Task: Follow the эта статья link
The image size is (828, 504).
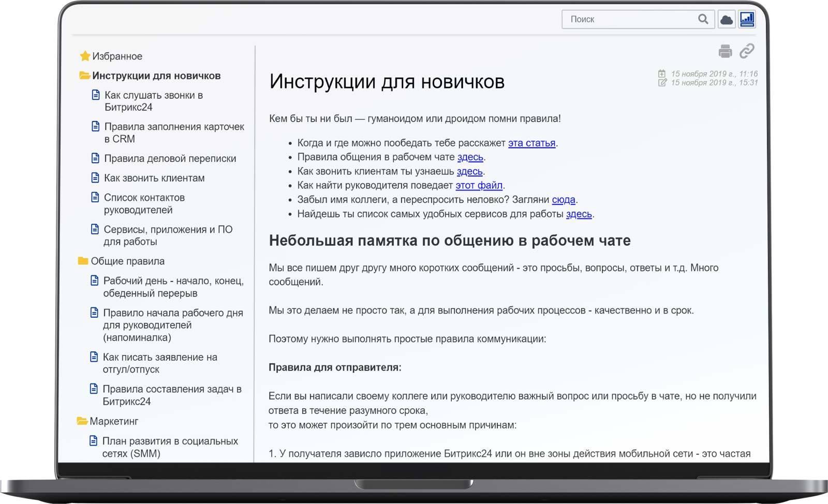Action: [x=531, y=143]
